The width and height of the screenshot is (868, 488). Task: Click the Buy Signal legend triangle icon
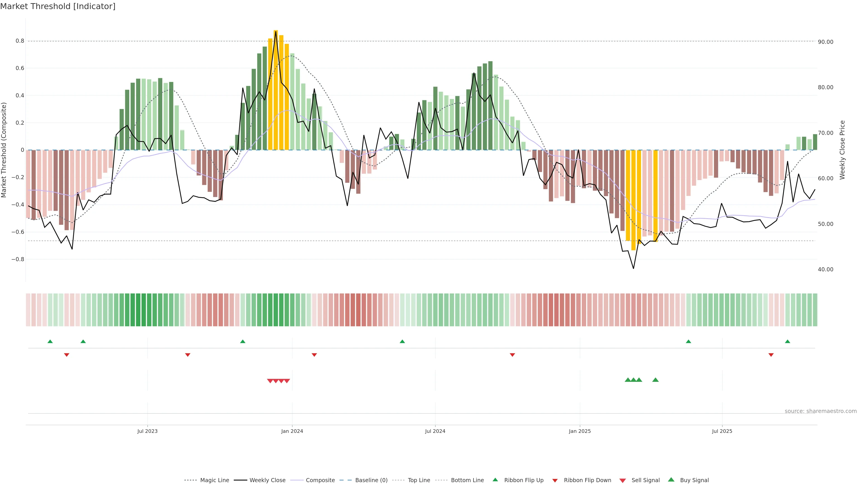coord(671,480)
